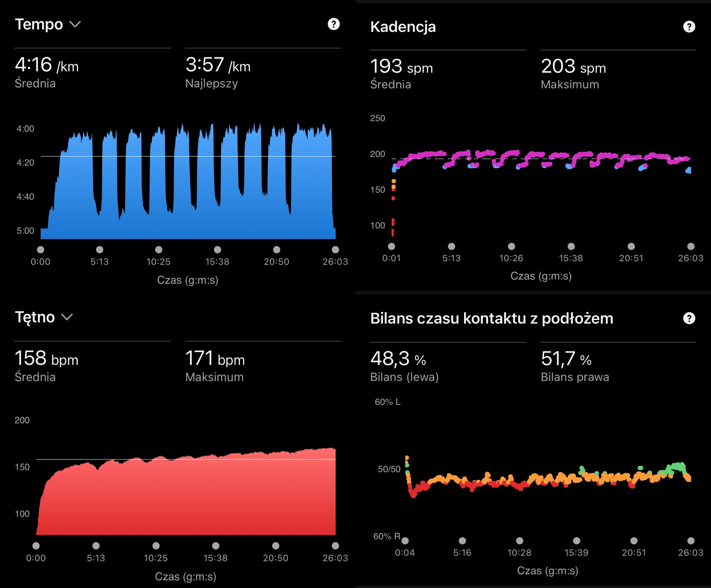Select the 20:50 marker on Tętno chart
Viewport: 711px width, 588px height.
click(276, 546)
